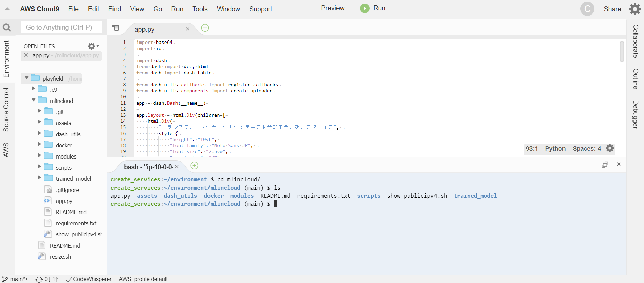Open the Window menu
Viewport: 644px width, 283px height.
[228, 9]
